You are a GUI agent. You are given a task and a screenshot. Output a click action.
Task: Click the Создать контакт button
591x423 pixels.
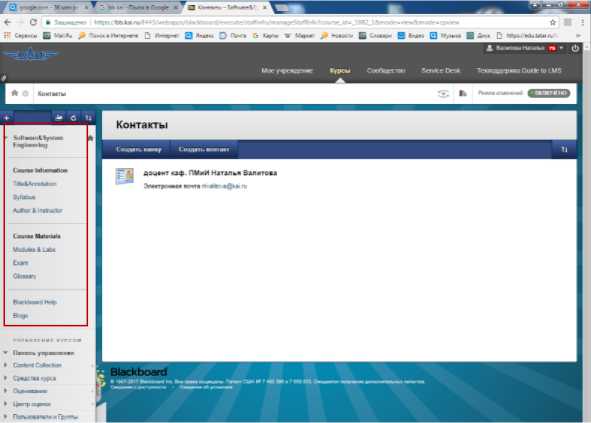coord(204,149)
